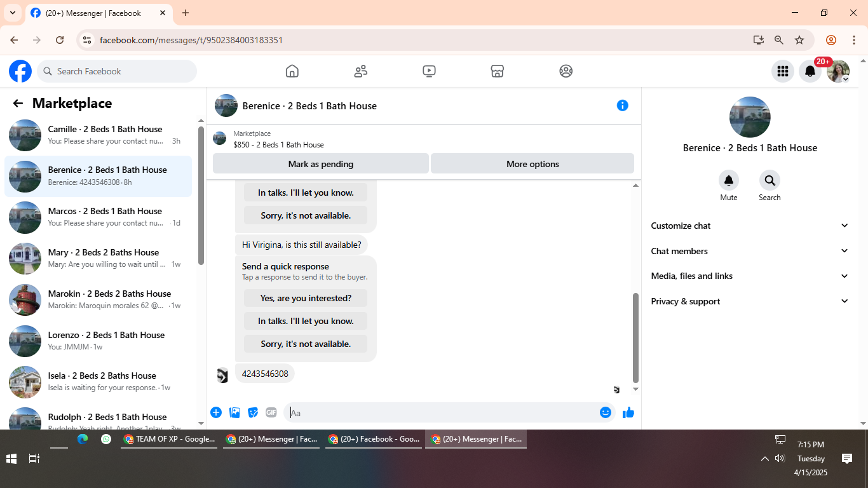The width and height of the screenshot is (868, 488).
Task: Click the browser address bar URL
Action: click(x=191, y=40)
